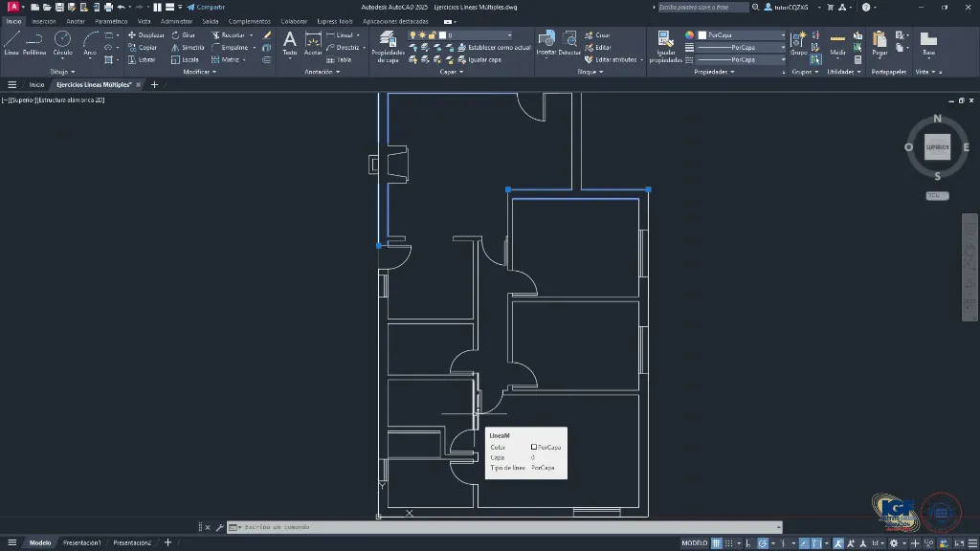
Task: Click the Empalme (fillet) tool
Action: (x=230, y=48)
